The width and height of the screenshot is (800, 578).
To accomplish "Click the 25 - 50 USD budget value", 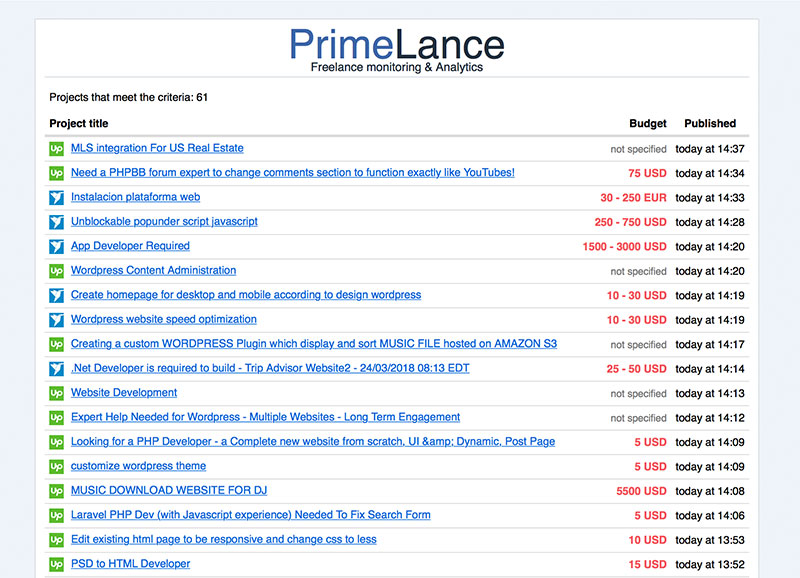I will [x=636, y=369].
